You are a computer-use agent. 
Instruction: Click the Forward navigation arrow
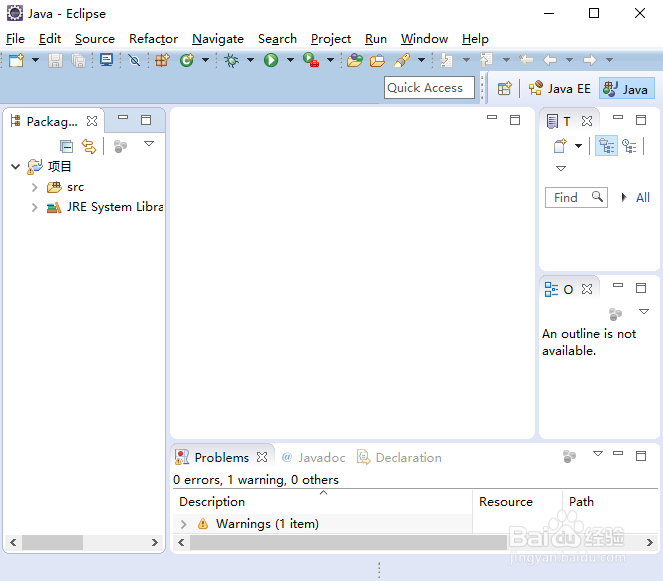(x=590, y=60)
